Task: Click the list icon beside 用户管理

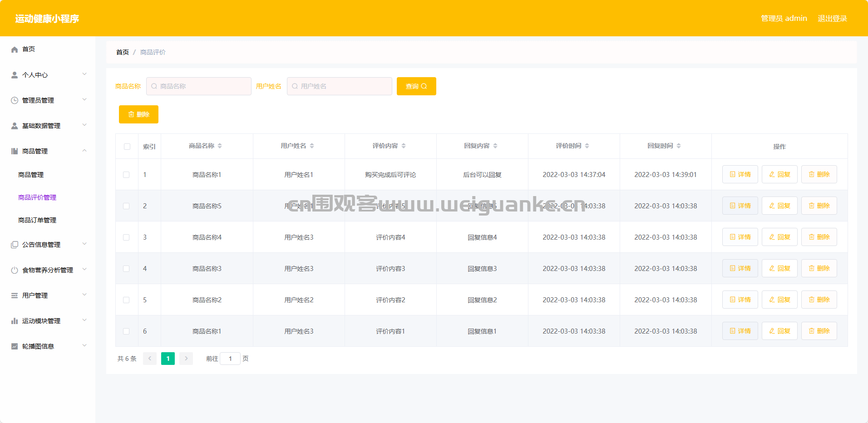Action: (x=15, y=295)
